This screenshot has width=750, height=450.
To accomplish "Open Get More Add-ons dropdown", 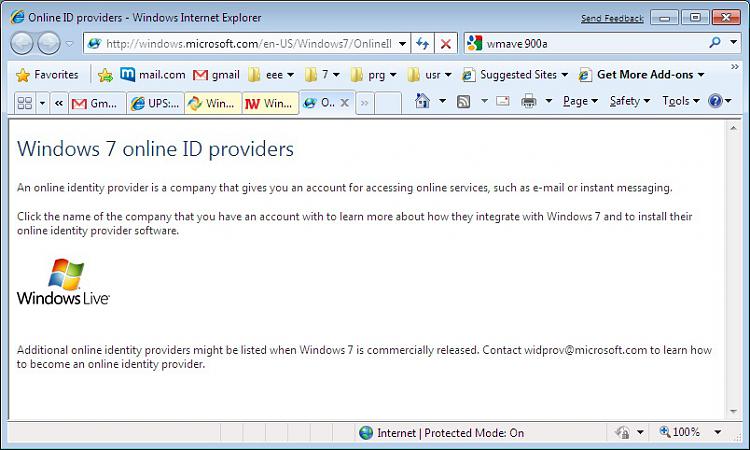I will [x=641, y=75].
